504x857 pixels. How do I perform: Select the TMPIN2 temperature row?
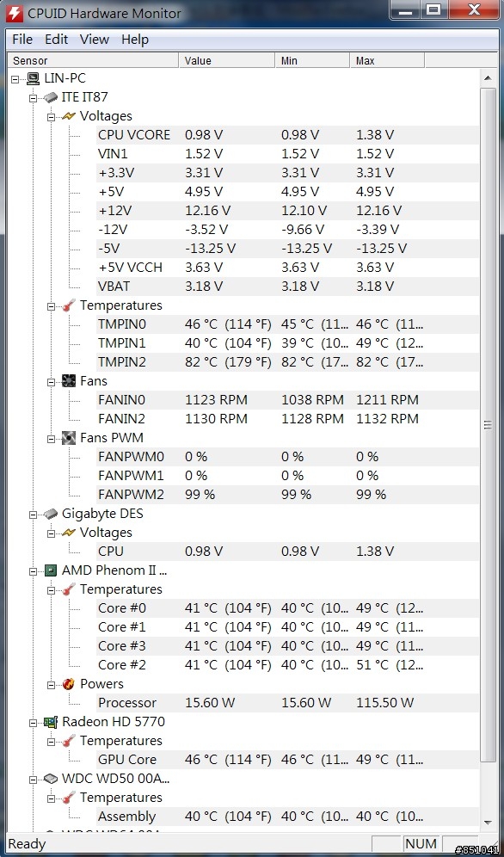point(288,362)
